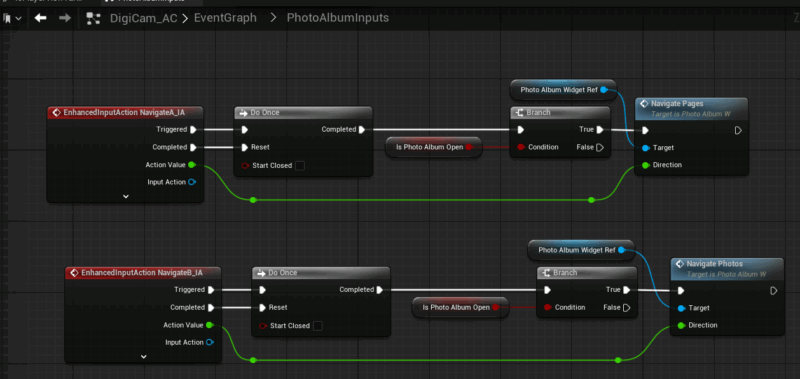
Task: Click the blueprint graph icon beside DigiCam_AC
Action: click(x=93, y=18)
